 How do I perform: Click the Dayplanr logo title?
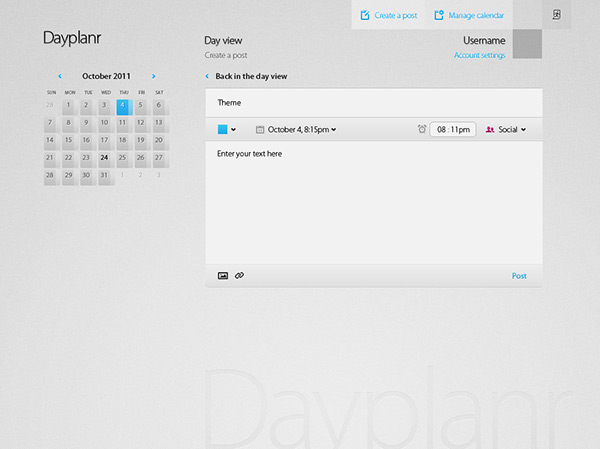72,38
